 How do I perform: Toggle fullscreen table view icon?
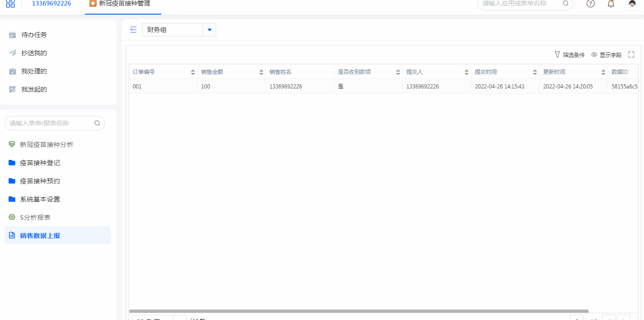631,55
